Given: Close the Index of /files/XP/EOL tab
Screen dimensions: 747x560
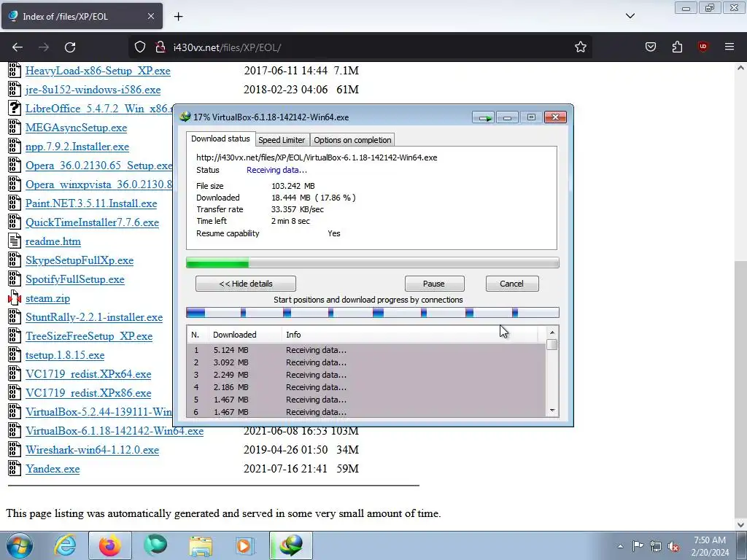Looking at the screenshot, I should tap(150, 16).
